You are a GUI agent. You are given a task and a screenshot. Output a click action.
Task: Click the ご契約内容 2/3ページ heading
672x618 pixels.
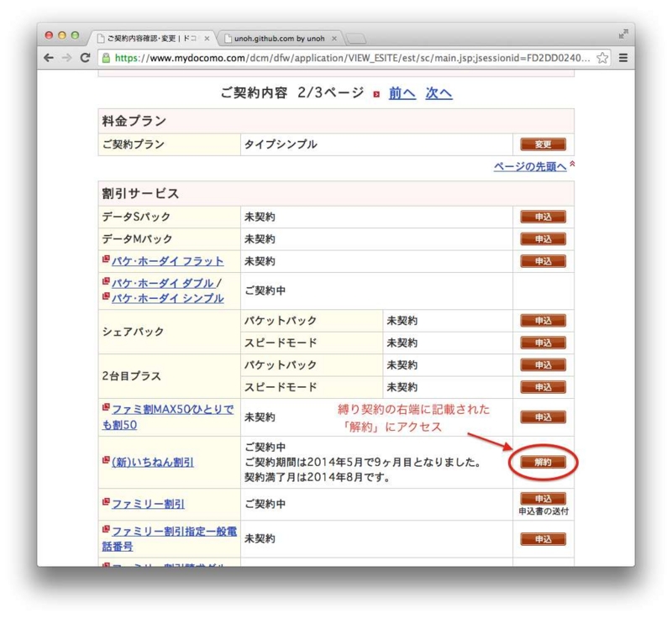[292, 92]
